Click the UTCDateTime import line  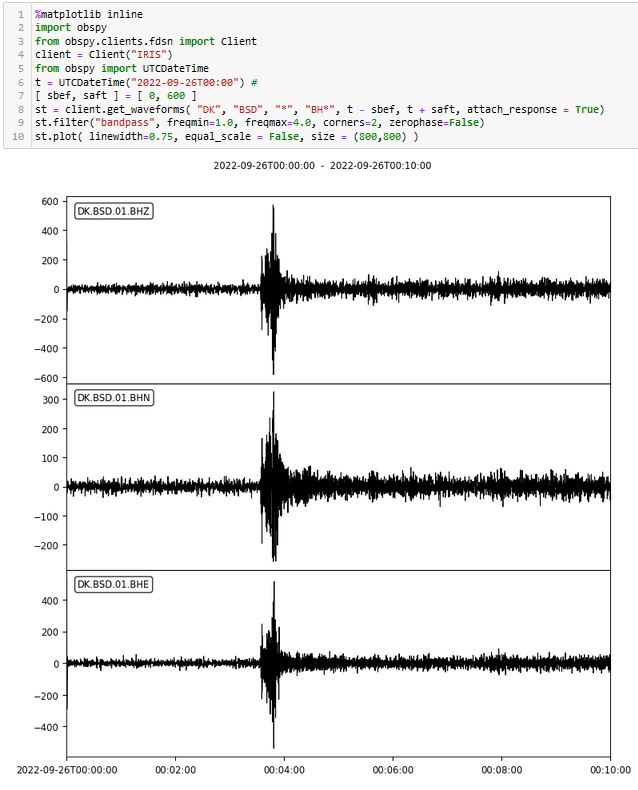point(121,68)
